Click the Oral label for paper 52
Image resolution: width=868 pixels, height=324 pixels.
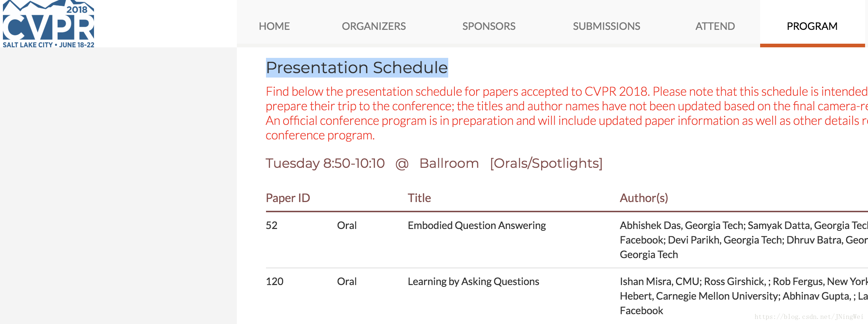(x=347, y=225)
